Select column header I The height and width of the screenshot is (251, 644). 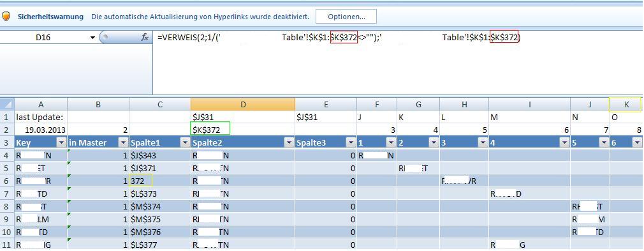click(529, 105)
